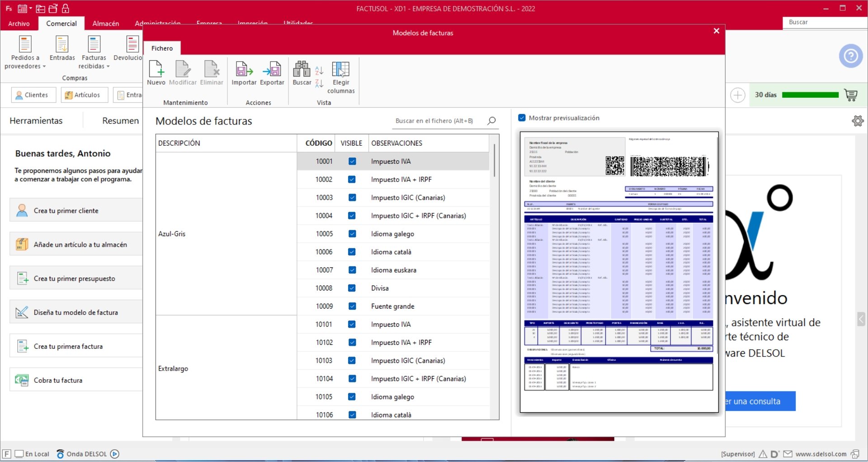Image resolution: width=868 pixels, height=462 pixels.
Task: Toggle visible checkbox for code 10007
Action: [x=352, y=270]
